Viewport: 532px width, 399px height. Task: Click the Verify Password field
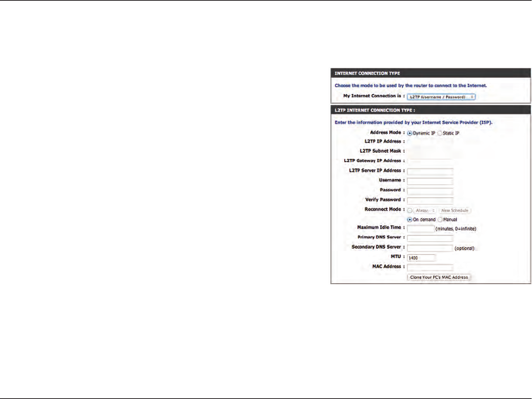tap(430, 201)
